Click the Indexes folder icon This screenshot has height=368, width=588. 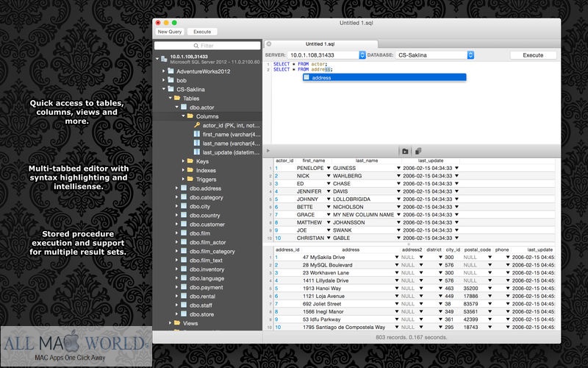tap(190, 170)
